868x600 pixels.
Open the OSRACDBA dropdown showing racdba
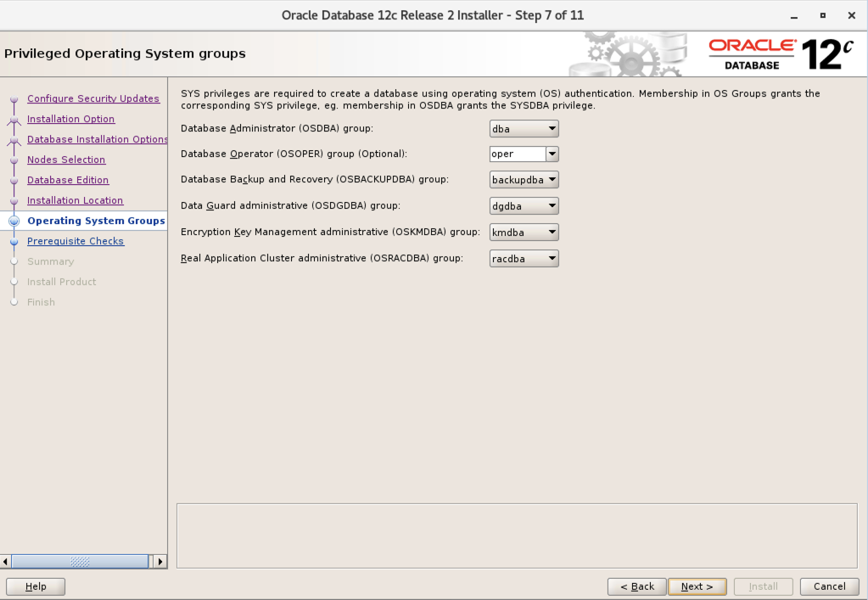pos(524,259)
